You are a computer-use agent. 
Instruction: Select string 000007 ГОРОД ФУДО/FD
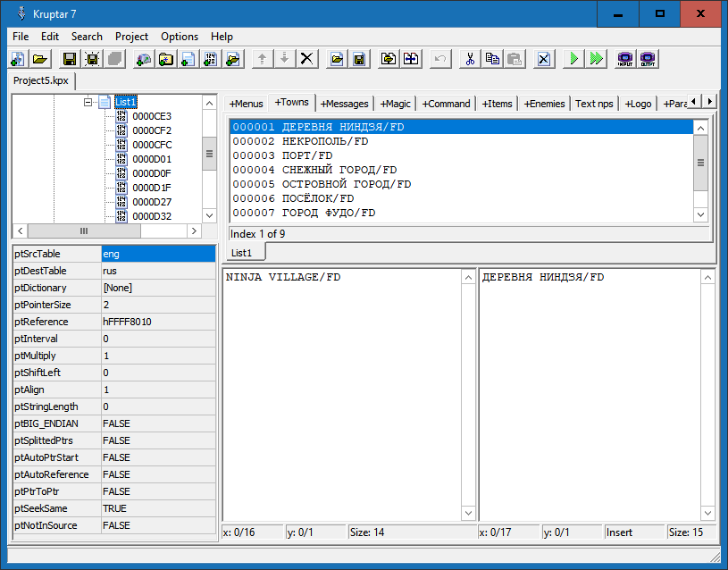pos(461,213)
